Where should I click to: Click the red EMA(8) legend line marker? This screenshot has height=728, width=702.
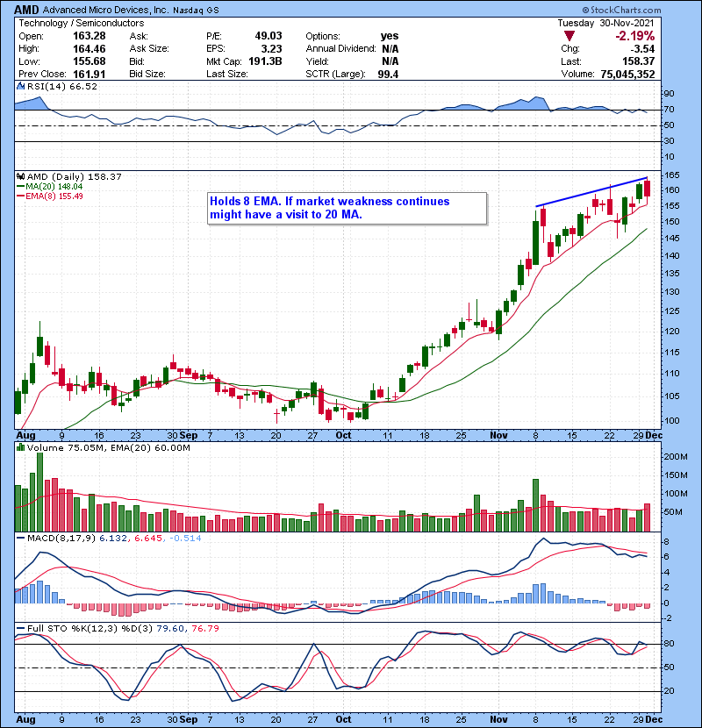pos(20,196)
